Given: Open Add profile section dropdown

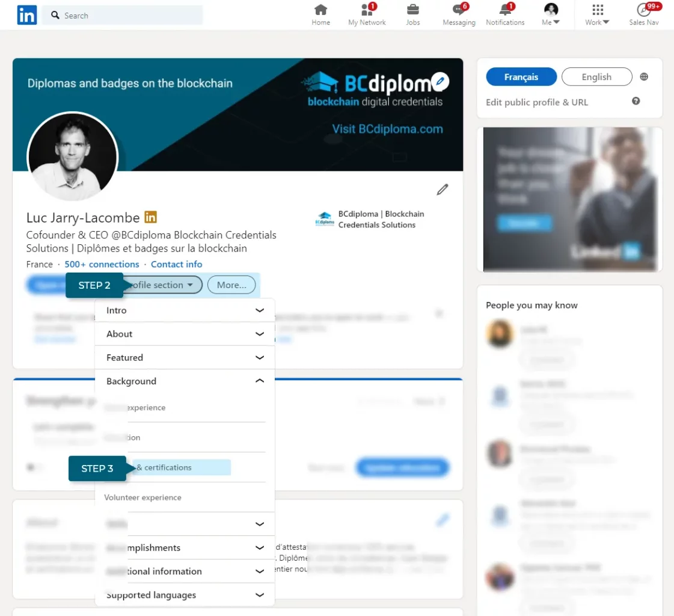Looking at the screenshot, I should (162, 285).
